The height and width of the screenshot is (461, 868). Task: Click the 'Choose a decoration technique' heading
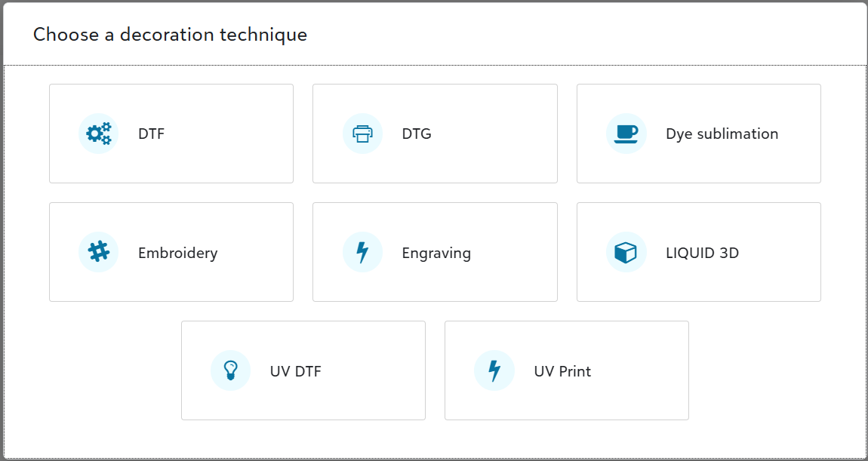pos(170,35)
